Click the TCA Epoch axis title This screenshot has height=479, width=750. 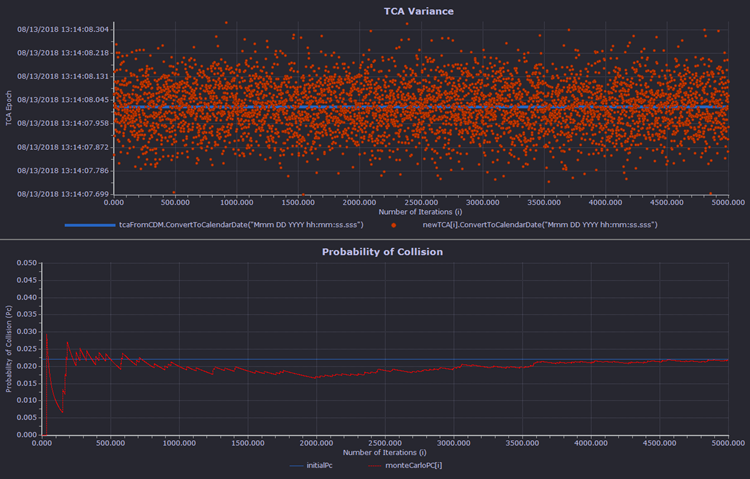pos(9,108)
